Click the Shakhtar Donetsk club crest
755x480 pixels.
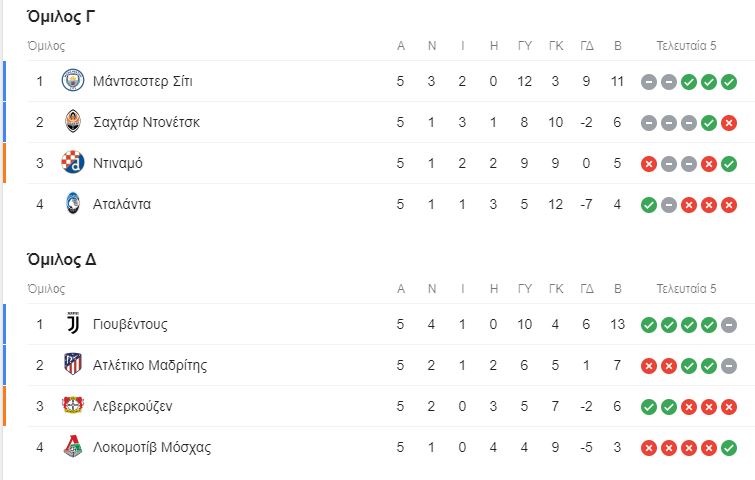click(73, 121)
